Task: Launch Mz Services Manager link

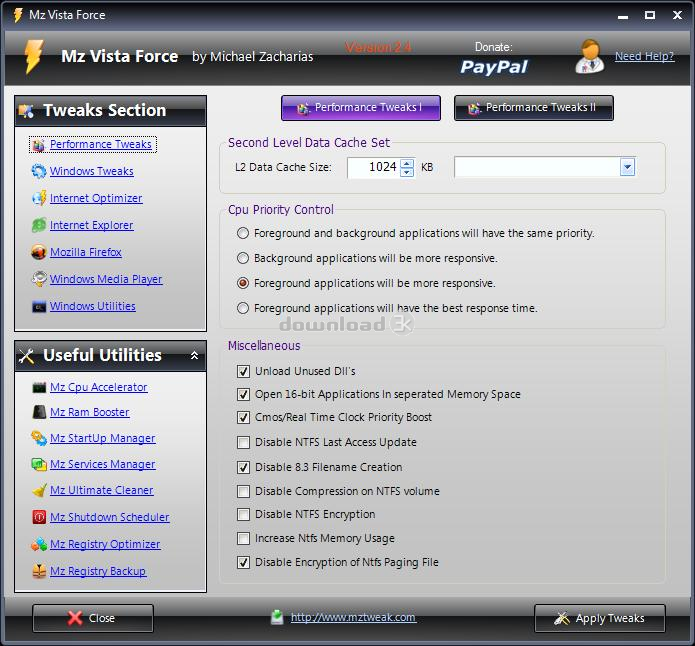Action: coord(102,464)
